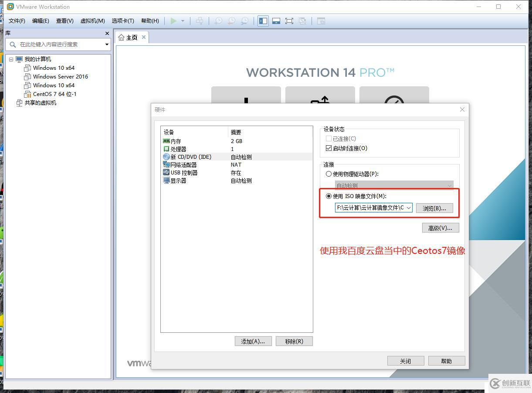Select 使用 ISO 映像文件(M) radio button
Image resolution: width=532 pixels, height=393 pixels.
329,196
